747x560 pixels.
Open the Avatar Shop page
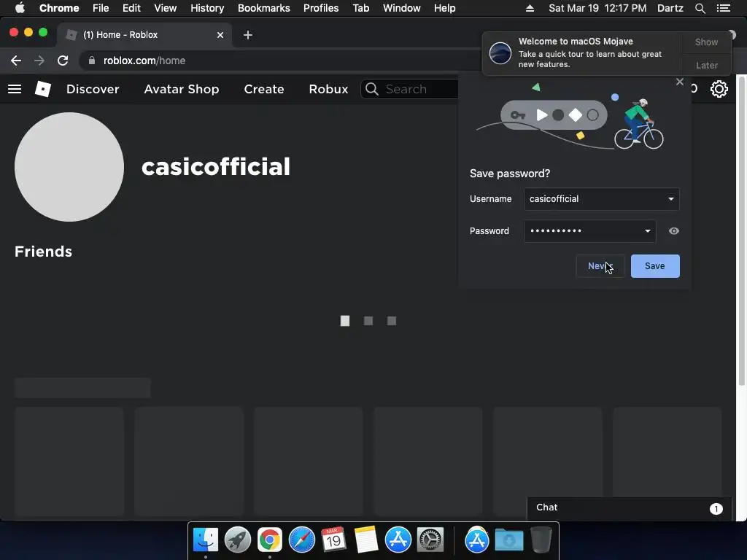(x=182, y=89)
